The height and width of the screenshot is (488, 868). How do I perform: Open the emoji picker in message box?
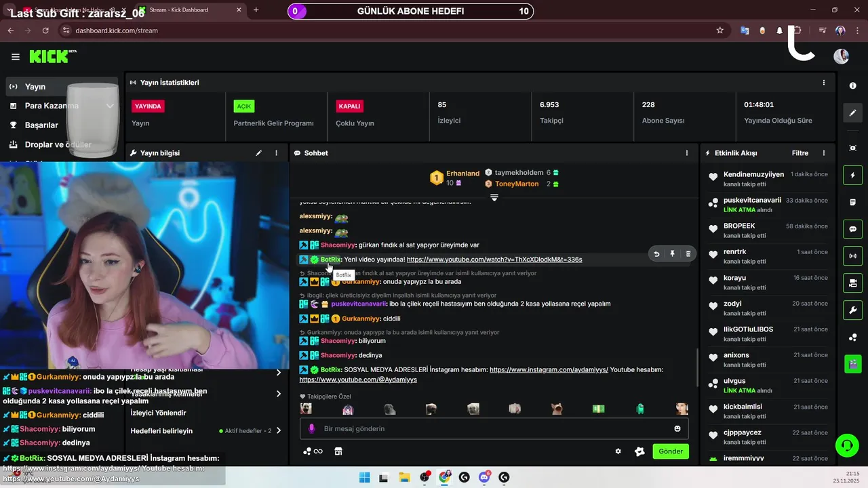(x=677, y=428)
